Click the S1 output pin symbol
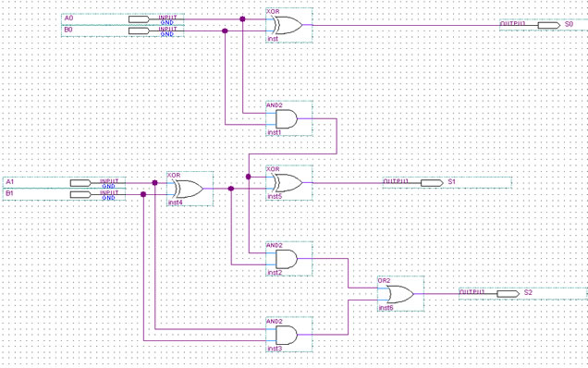 coord(432,183)
